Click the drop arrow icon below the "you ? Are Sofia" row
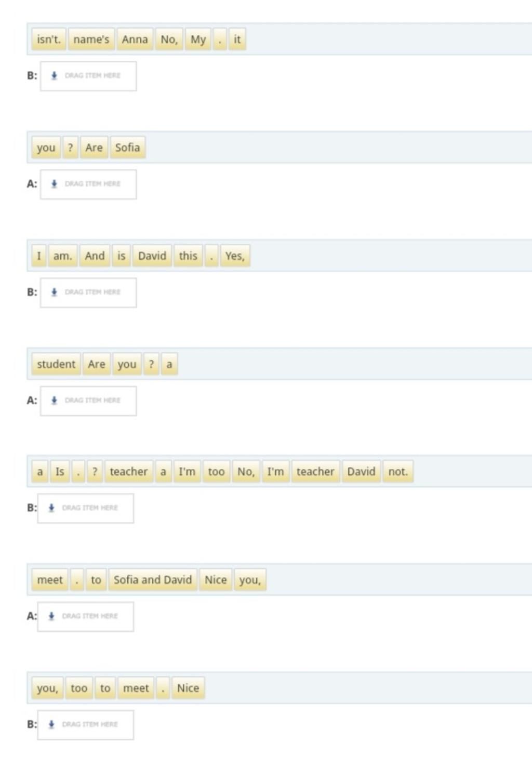Screen dimensions: 532x757 (54, 184)
